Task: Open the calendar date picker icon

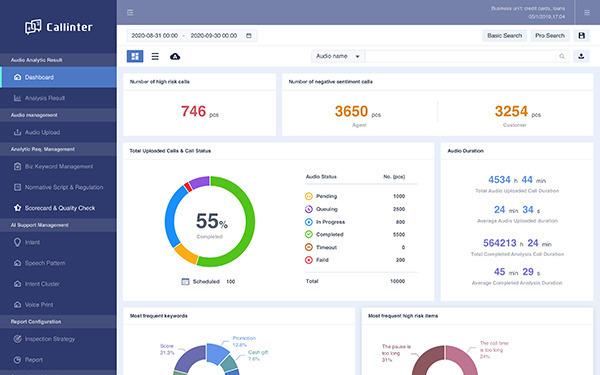Action: [x=249, y=36]
